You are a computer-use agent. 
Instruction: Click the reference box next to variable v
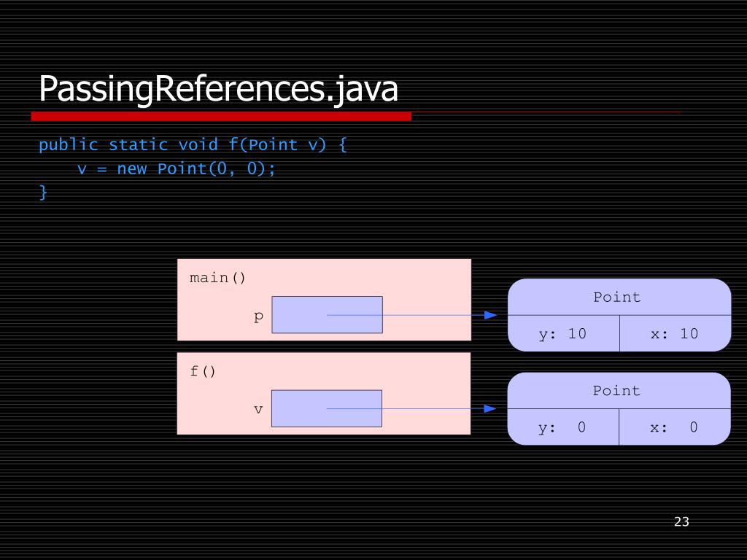click(x=326, y=408)
